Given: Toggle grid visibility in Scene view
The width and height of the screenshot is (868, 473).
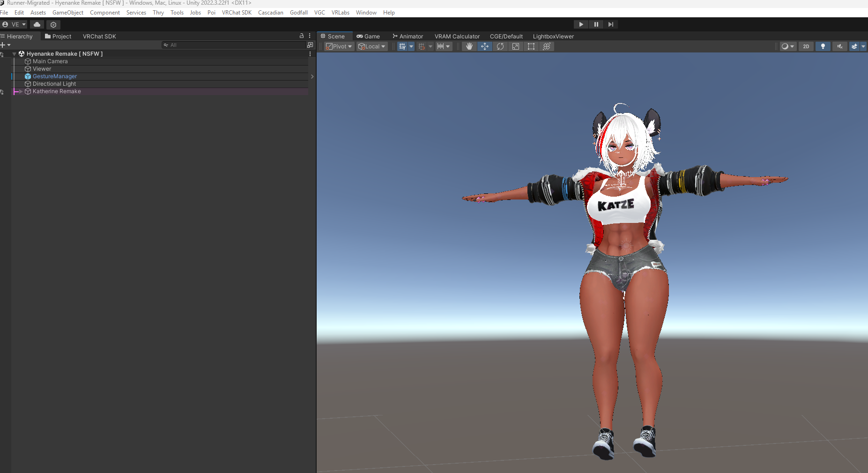Looking at the screenshot, I should coord(402,46).
